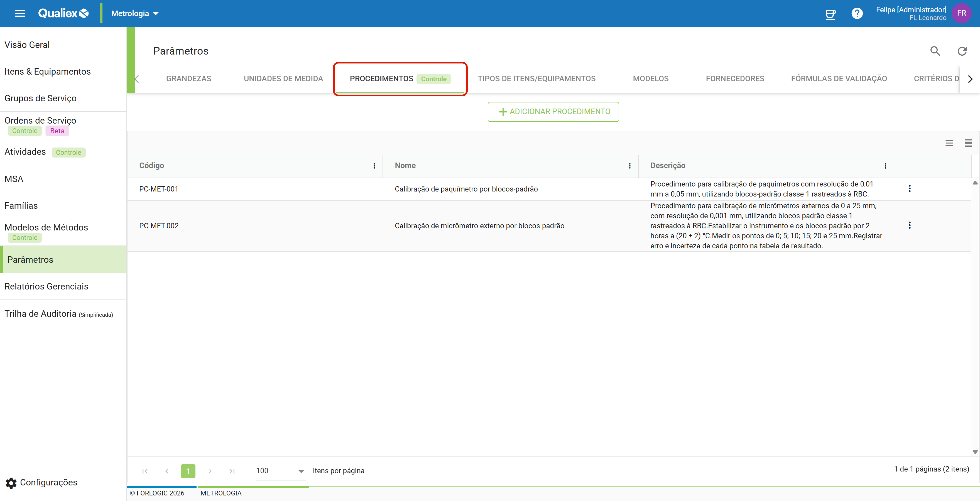The image size is (980, 501).
Task: Select the compact row density icon
Action: (x=968, y=143)
